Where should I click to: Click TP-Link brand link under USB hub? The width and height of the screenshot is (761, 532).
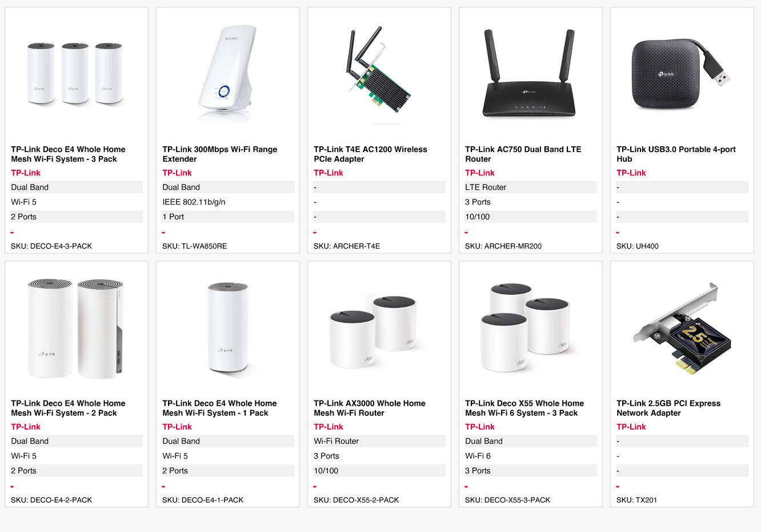(631, 173)
